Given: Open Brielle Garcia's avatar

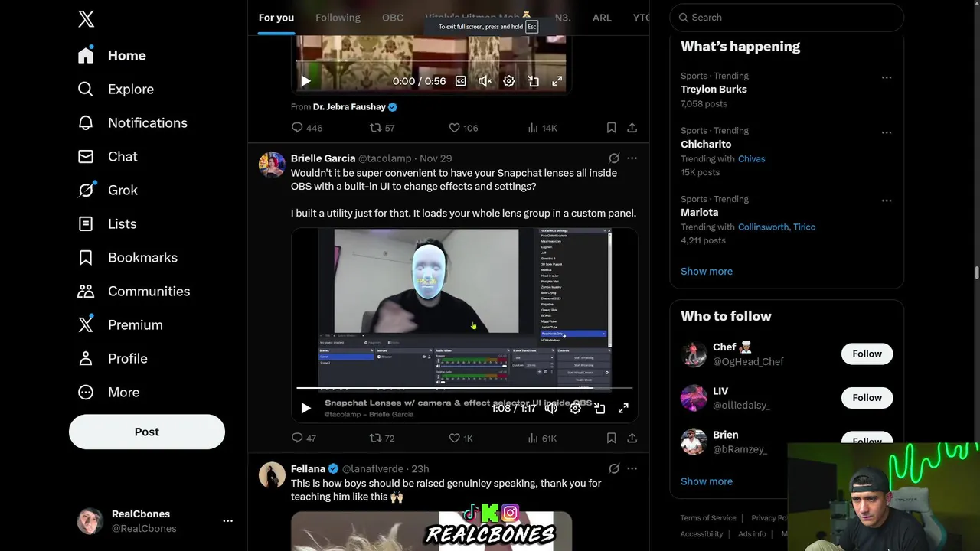Looking at the screenshot, I should (272, 165).
